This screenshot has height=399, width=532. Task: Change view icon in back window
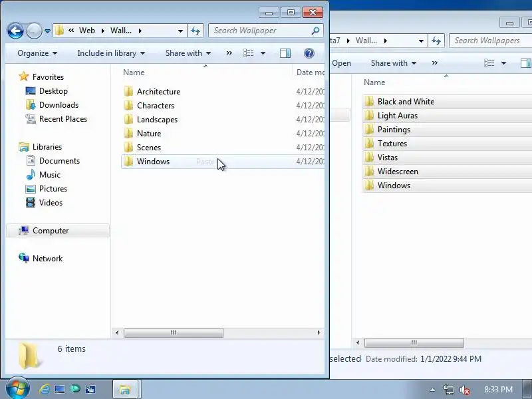[x=489, y=63]
